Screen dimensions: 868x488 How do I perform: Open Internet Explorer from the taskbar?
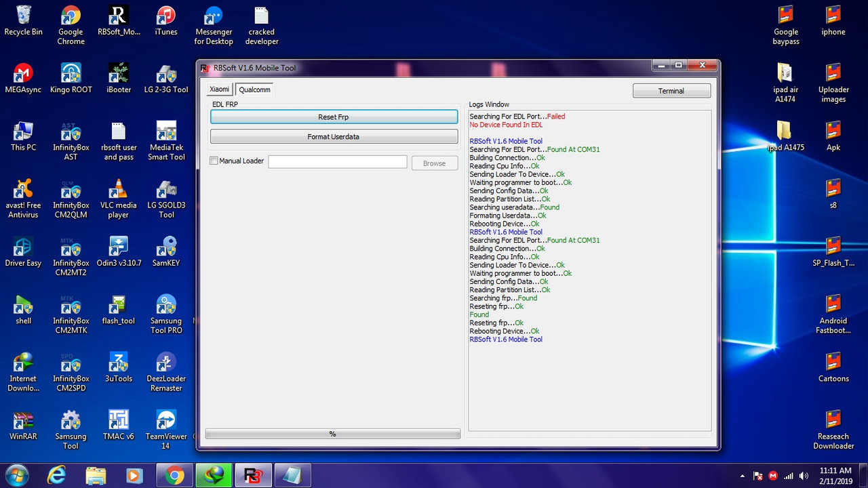(x=56, y=475)
